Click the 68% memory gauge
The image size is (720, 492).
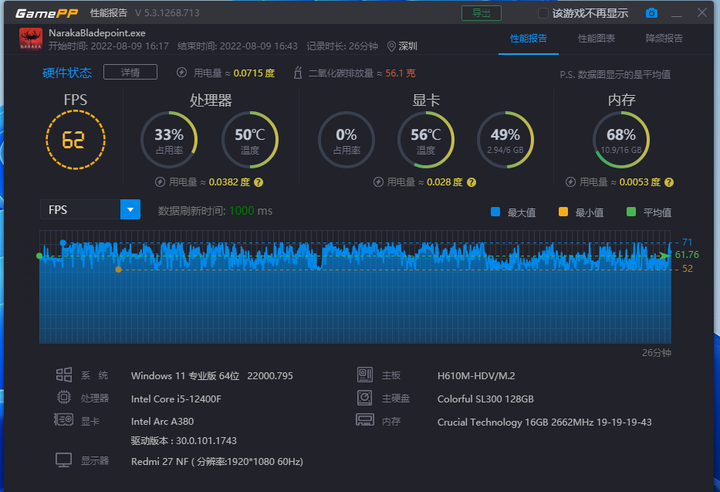click(x=621, y=140)
